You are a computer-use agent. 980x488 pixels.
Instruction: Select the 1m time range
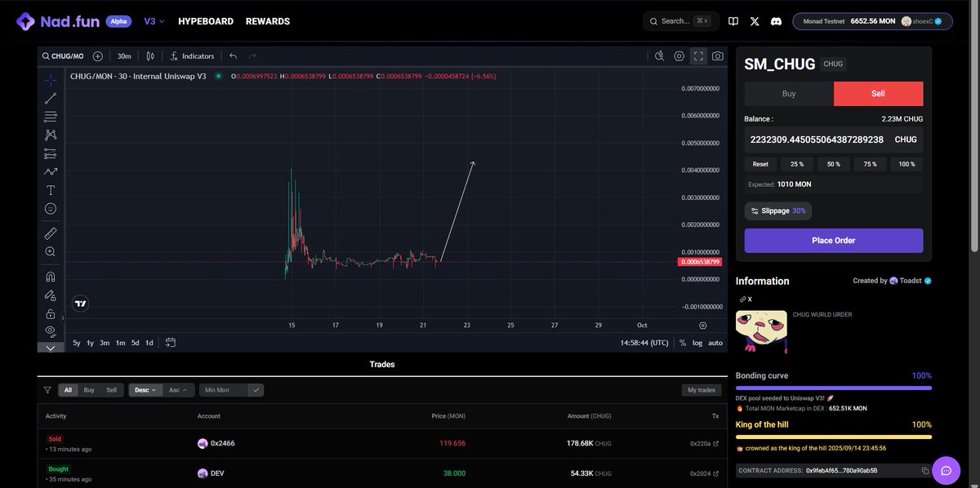[120, 343]
